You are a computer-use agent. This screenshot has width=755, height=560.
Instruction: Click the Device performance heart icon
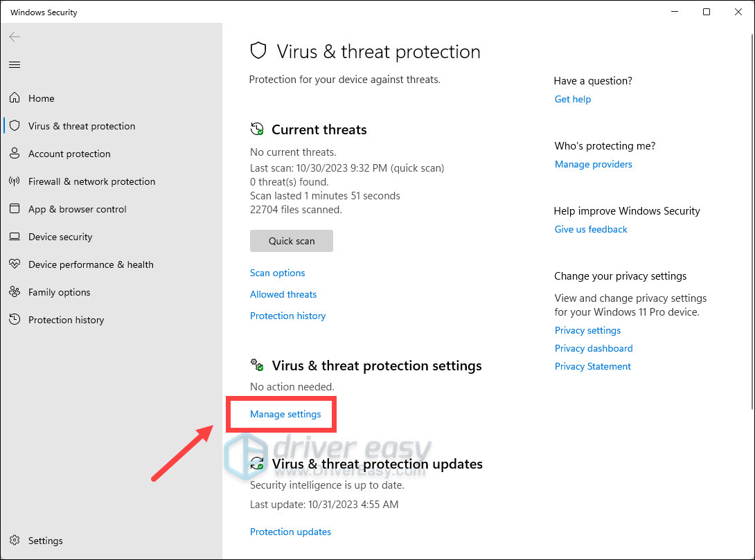pyautogui.click(x=15, y=264)
